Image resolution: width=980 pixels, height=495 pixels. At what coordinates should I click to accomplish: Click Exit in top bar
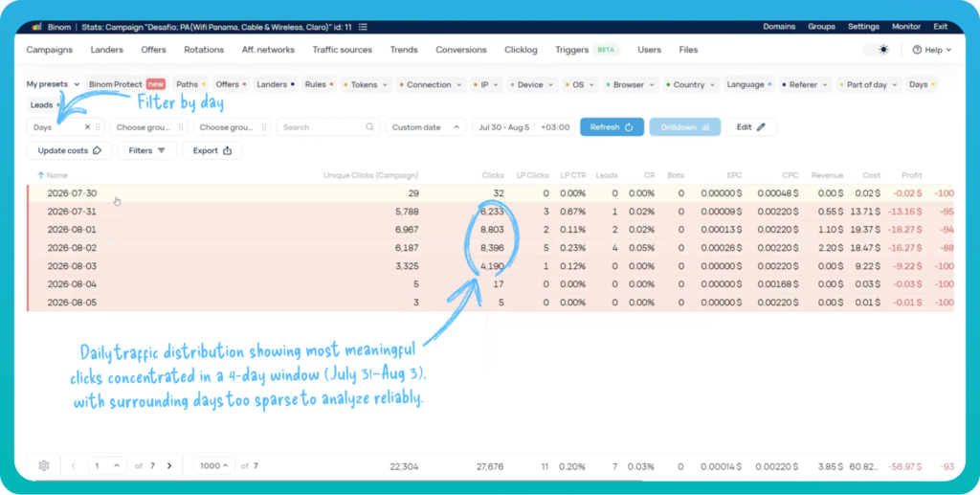pyautogui.click(x=941, y=27)
